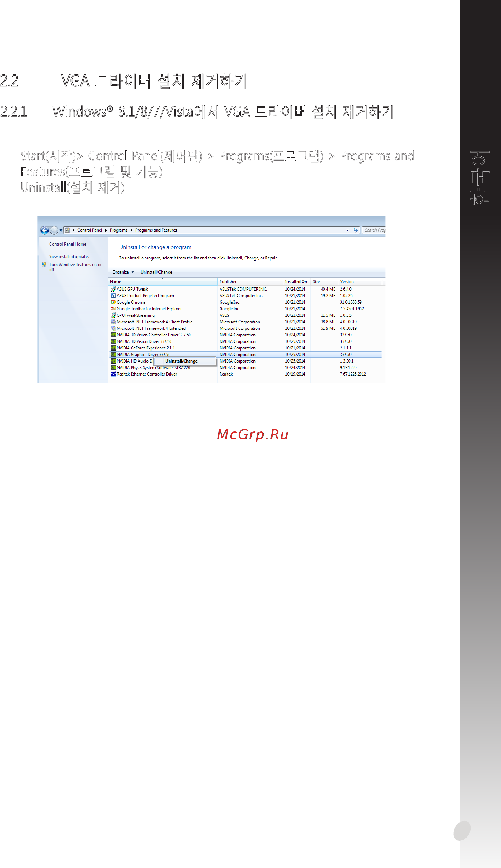Click the ASUS GPU Tweak icon
The image size is (501, 868).
coord(113,289)
